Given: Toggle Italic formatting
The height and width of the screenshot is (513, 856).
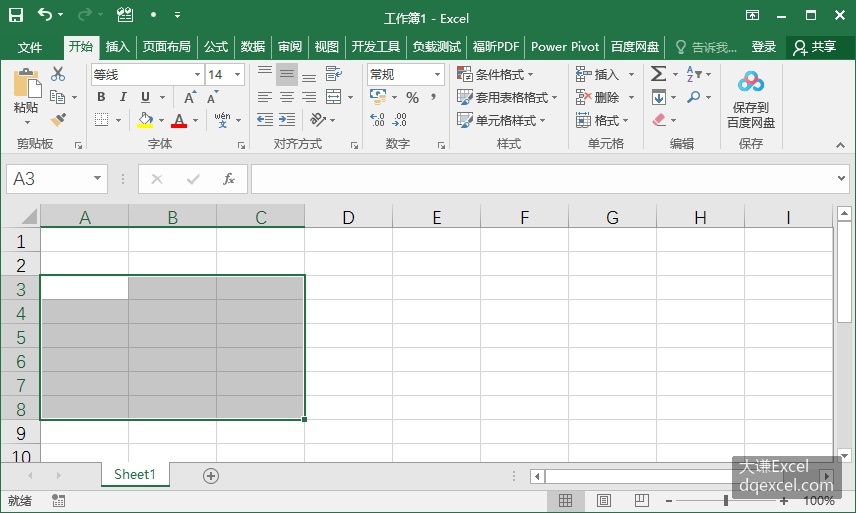Looking at the screenshot, I should point(123,97).
